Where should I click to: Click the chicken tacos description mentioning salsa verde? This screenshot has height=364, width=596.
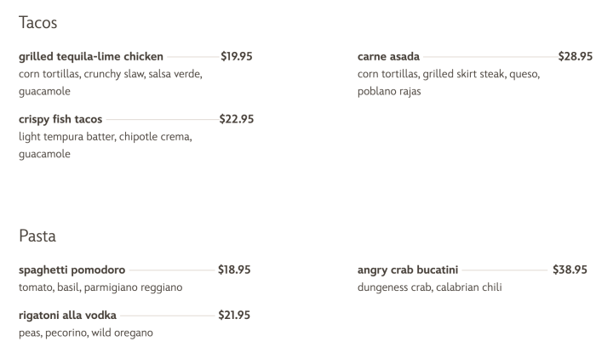click(111, 82)
